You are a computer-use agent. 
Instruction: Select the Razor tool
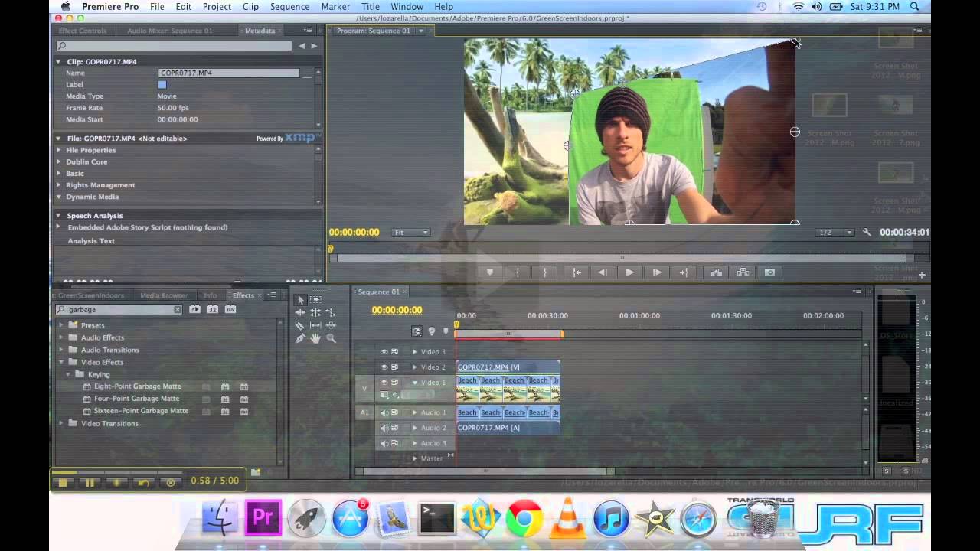(x=300, y=325)
